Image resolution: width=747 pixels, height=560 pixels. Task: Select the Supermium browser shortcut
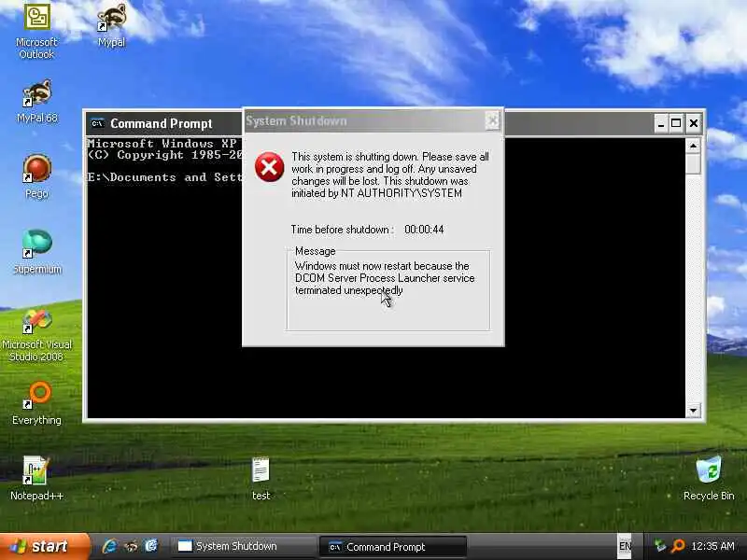[x=36, y=252]
